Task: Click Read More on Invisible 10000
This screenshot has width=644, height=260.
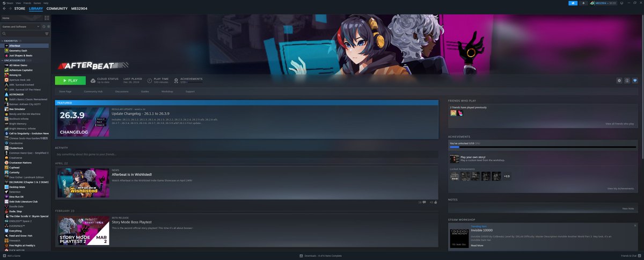Action: pos(477,245)
